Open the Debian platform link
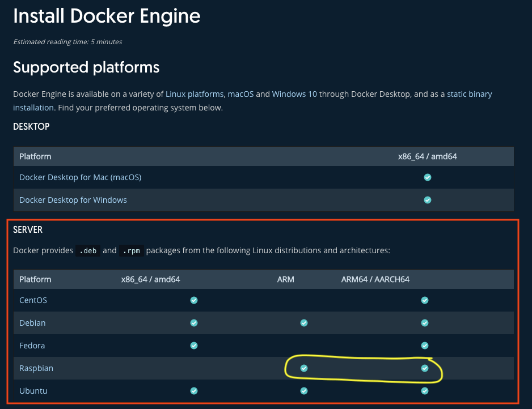This screenshot has height=409, width=532. 32,323
